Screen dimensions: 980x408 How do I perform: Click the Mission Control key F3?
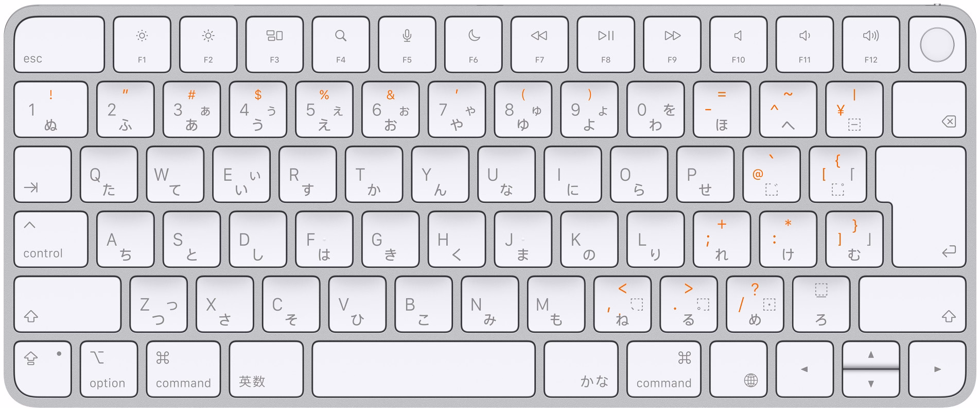pyautogui.click(x=274, y=44)
